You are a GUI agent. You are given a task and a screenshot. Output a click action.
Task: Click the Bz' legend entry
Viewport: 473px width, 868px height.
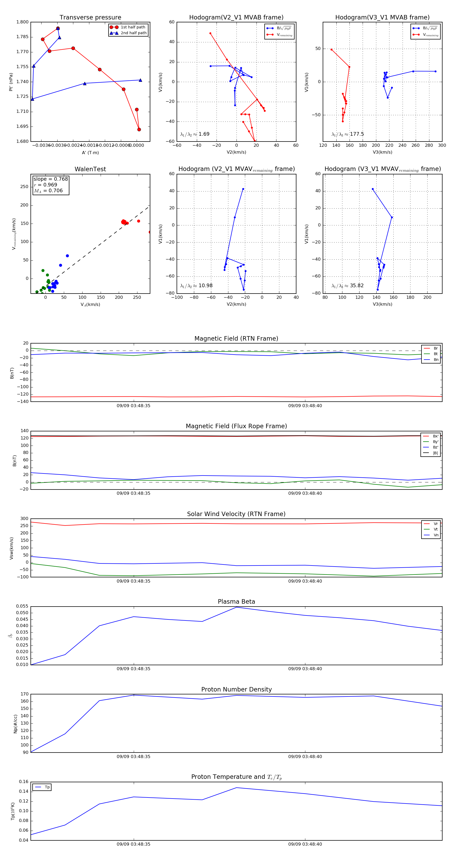click(x=431, y=447)
